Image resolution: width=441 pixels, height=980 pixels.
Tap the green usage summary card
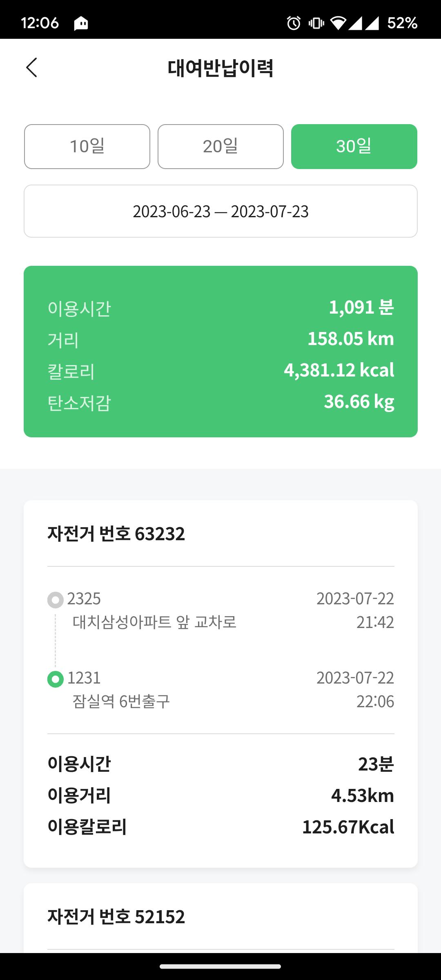coord(220,352)
